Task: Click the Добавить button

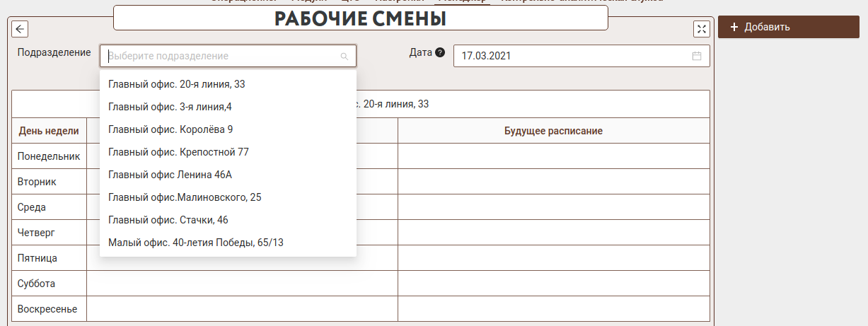Action: coord(788,27)
